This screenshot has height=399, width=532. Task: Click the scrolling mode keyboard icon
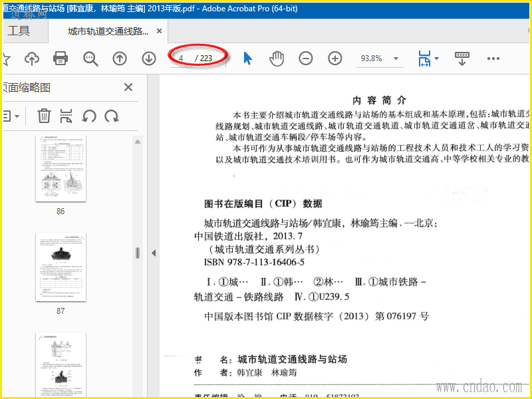(462, 59)
